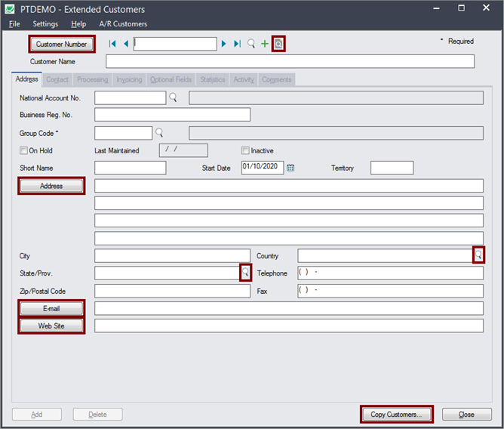Go to the next customer record

click(224, 45)
